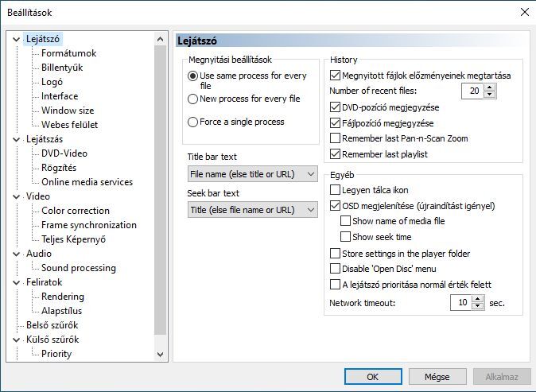The width and height of the screenshot is (536, 392).
Task: Go to Sound processing page
Action: tap(79, 268)
